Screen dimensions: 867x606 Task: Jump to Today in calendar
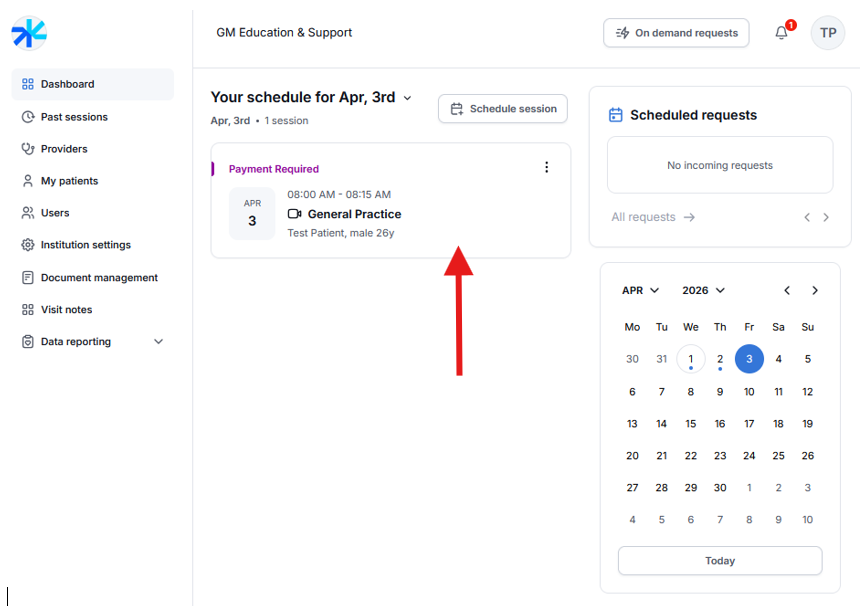point(720,561)
